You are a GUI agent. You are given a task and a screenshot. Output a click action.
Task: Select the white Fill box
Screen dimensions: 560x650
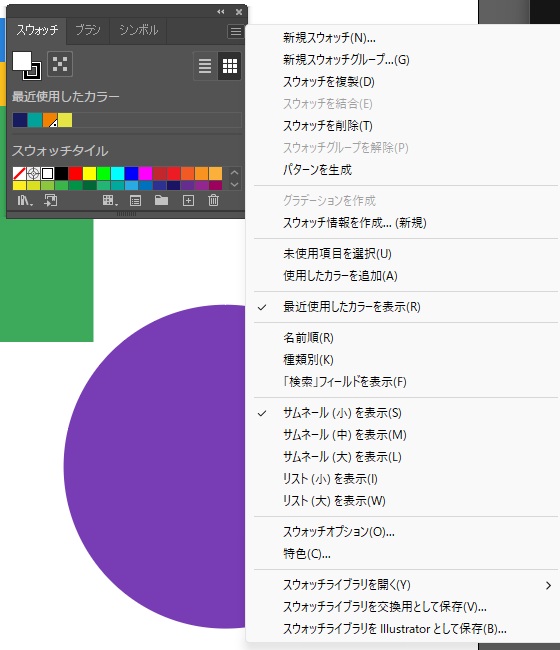coord(22,61)
